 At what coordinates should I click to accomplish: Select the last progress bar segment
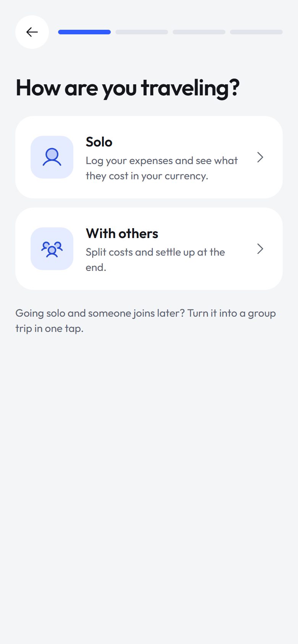[256, 32]
